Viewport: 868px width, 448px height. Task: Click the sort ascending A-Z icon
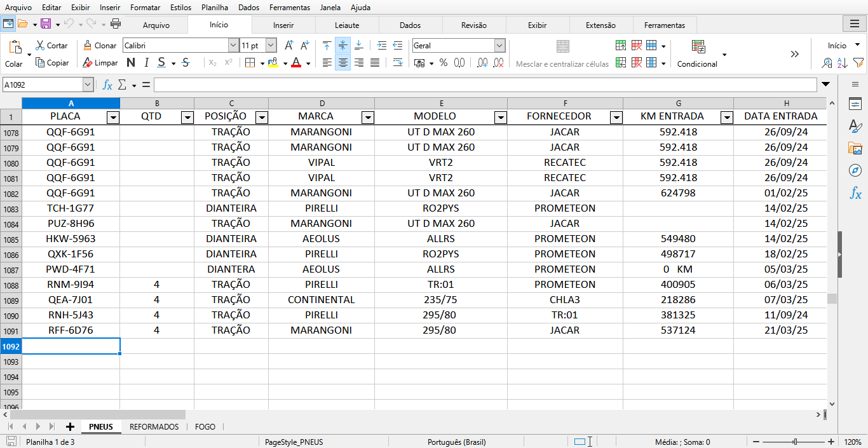pos(842,63)
